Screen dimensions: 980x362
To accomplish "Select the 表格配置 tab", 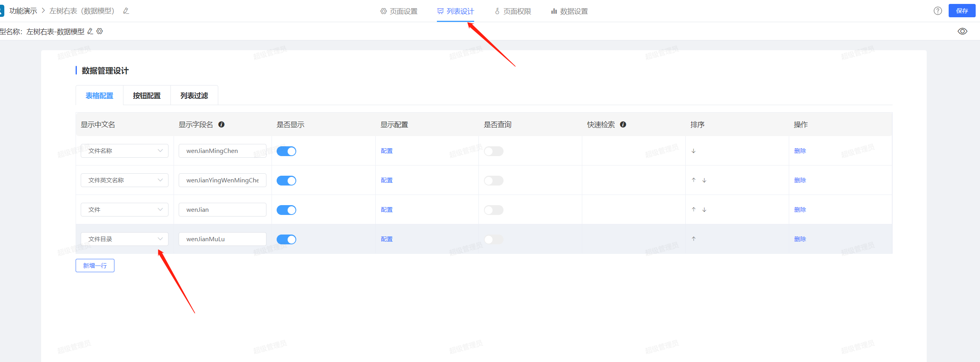I will (x=100, y=95).
